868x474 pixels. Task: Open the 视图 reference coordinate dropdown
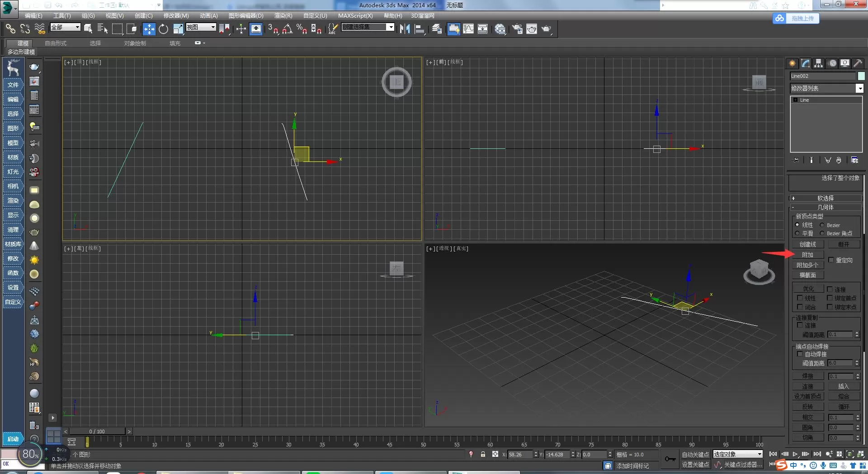pyautogui.click(x=201, y=27)
